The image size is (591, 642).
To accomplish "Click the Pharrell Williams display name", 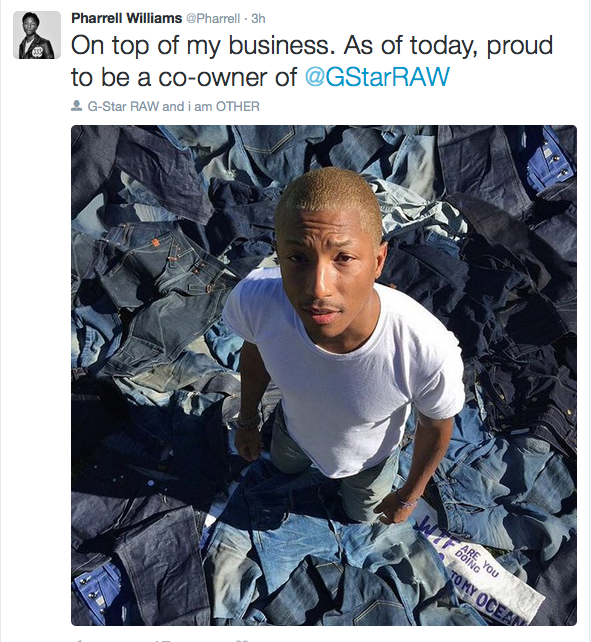I will point(127,18).
